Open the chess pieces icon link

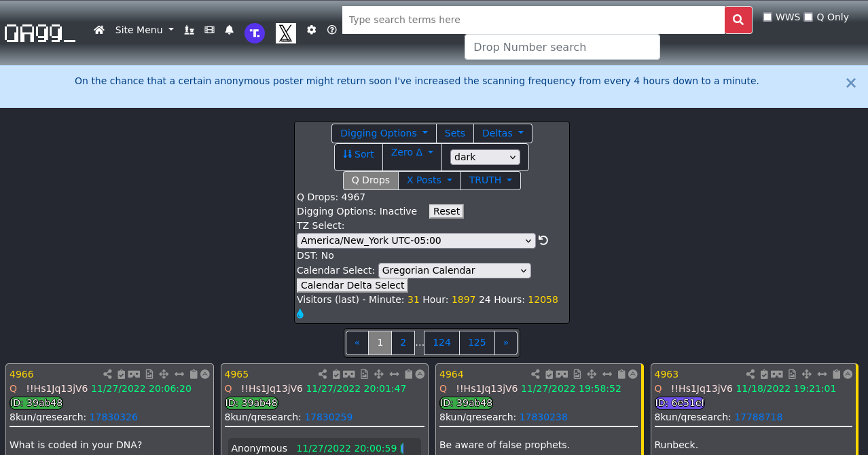189,30
